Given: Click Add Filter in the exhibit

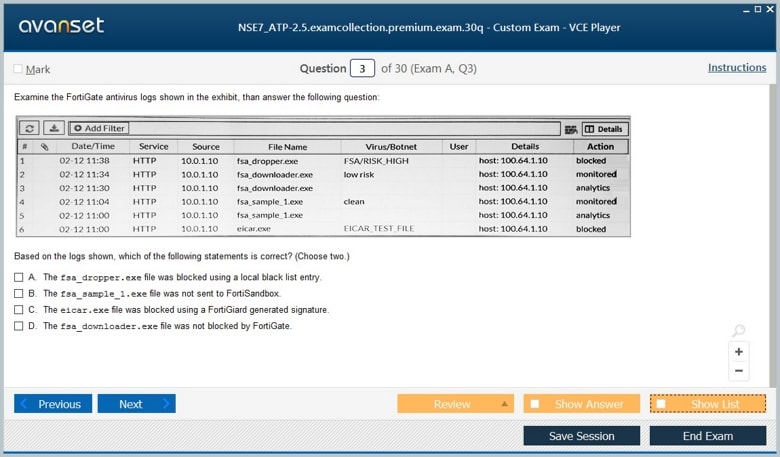Looking at the screenshot, I should [99, 128].
